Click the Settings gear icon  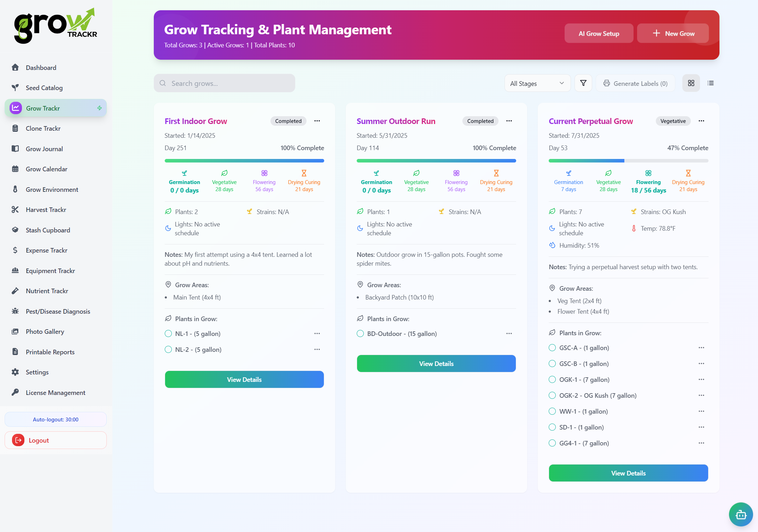(x=15, y=372)
